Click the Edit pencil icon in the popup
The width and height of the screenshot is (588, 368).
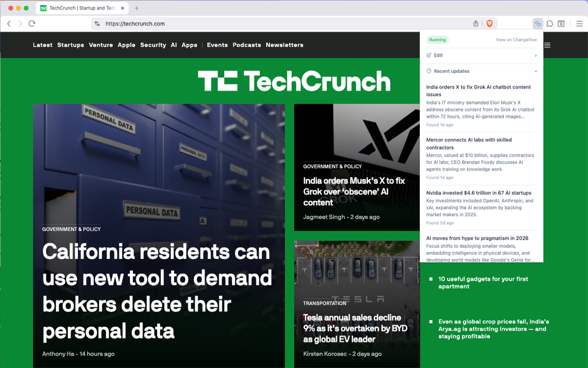coord(430,55)
